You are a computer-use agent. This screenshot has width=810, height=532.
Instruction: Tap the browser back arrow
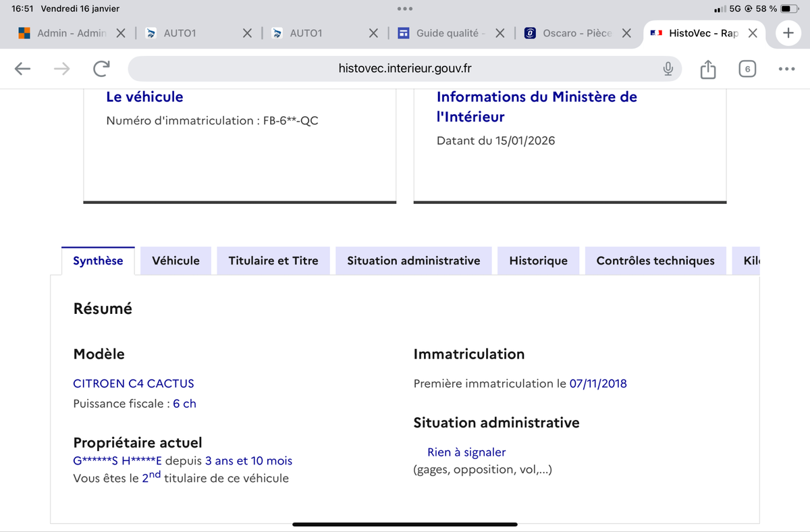pyautogui.click(x=22, y=68)
